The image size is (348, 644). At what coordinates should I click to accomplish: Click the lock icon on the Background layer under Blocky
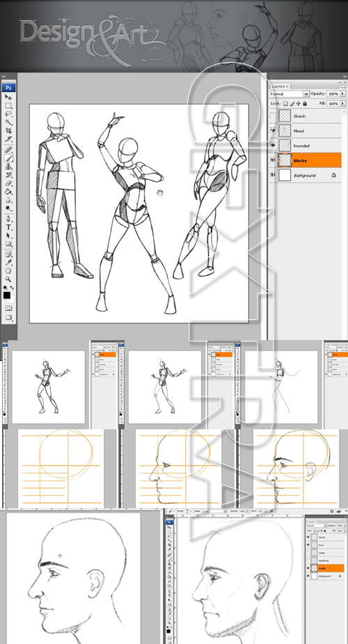click(x=333, y=175)
